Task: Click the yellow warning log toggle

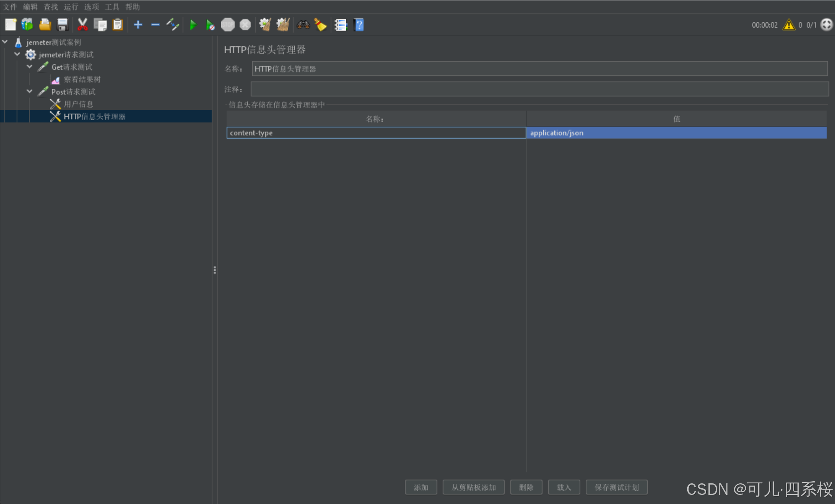Action: (789, 25)
